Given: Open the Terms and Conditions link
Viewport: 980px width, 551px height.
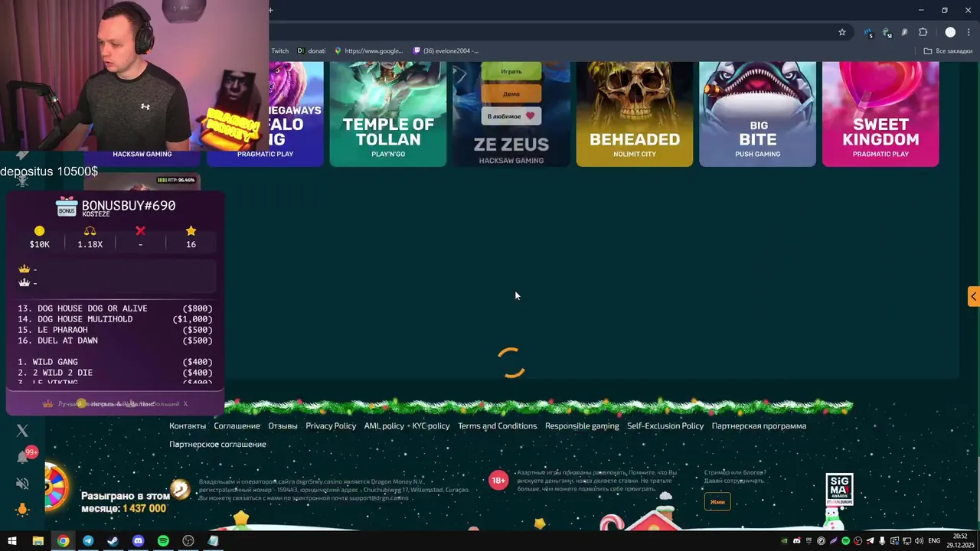Looking at the screenshot, I should pos(497,425).
